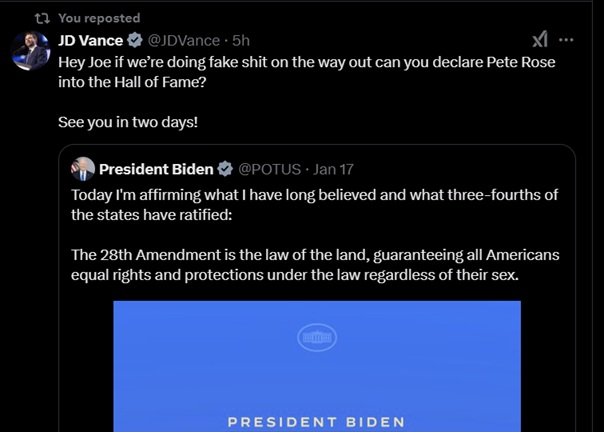This screenshot has height=432, width=604.
Task: Click the Jan 17 date of quoted post
Action: tap(332, 169)
